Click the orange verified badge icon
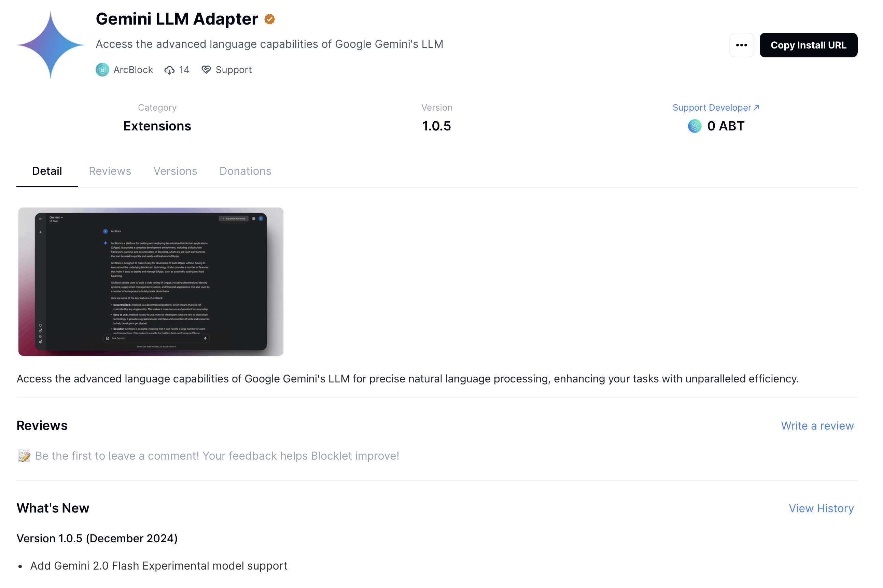Viewport: 883px width, 588px height. (270, 19)
